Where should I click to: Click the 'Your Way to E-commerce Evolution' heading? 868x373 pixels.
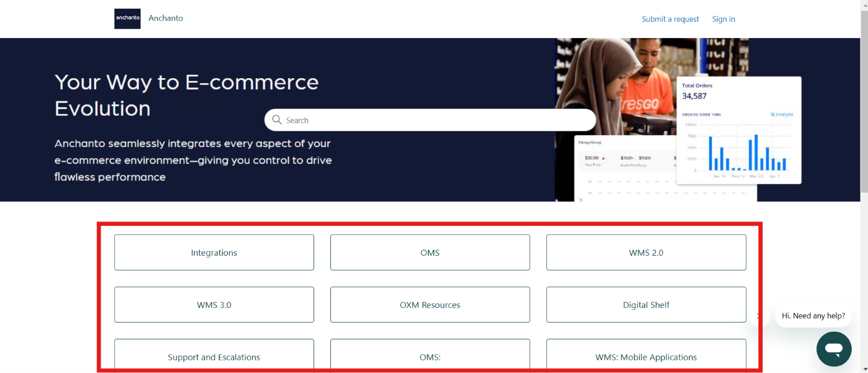(187, 95)
